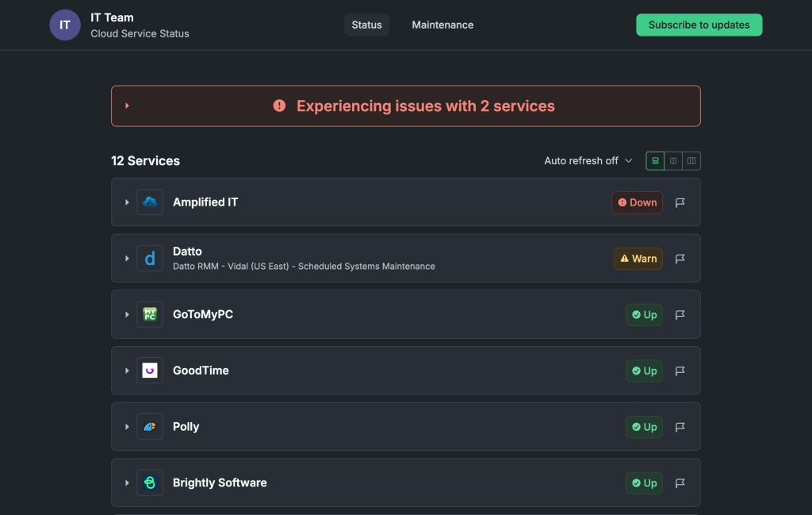Open the Auto refresh dropdown

[588, 160]
